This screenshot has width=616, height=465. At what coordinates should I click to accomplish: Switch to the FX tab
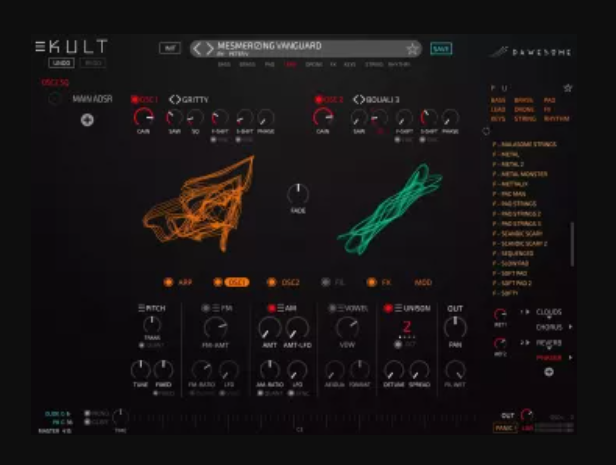coord(386,282)
